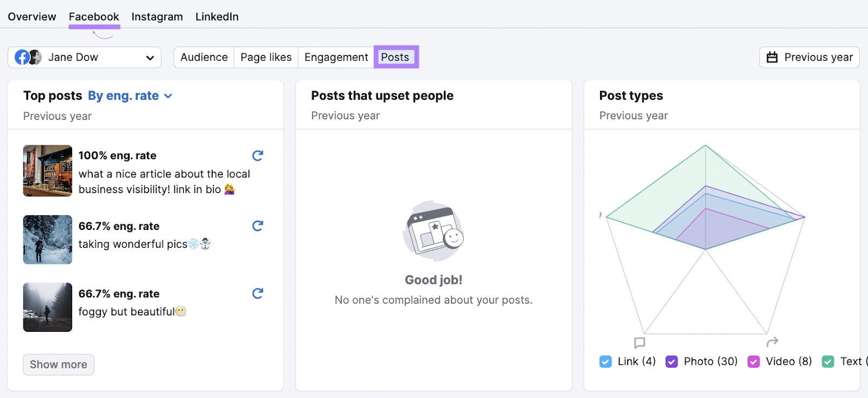Select the Posts section

pyautogui.click(x=395, y=57)
